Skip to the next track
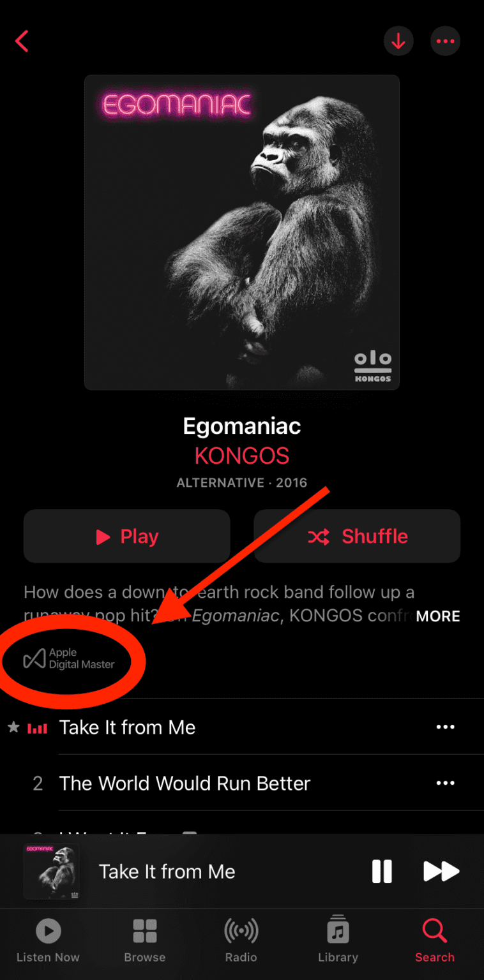Viewport: 484px width, 980px height. tap(441, 872)
